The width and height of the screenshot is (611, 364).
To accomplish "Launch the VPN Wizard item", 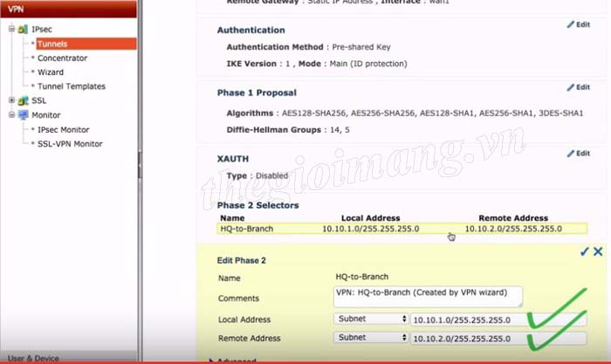I will [x=50, y=72].
